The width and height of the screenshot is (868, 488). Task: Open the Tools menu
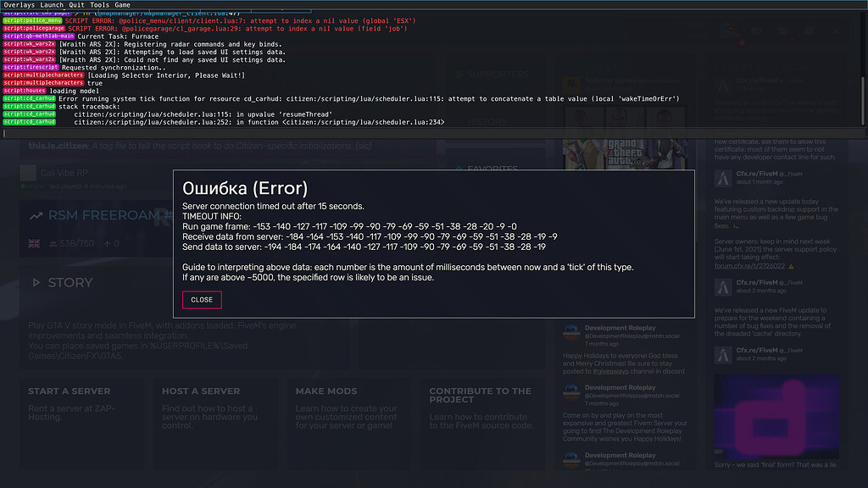(99, 3)
